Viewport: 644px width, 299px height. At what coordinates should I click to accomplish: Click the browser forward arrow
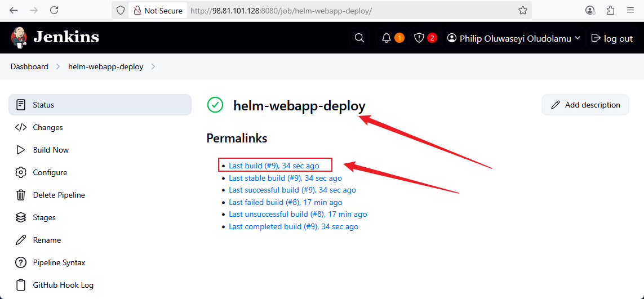click(34, 11)
